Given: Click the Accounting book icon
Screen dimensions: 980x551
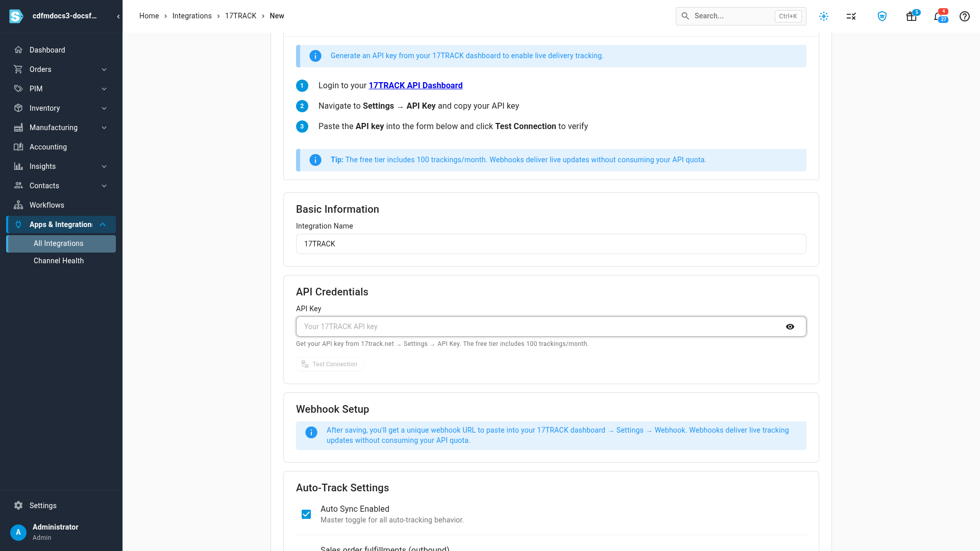Looking at the screenshot, I should [18, 147].
